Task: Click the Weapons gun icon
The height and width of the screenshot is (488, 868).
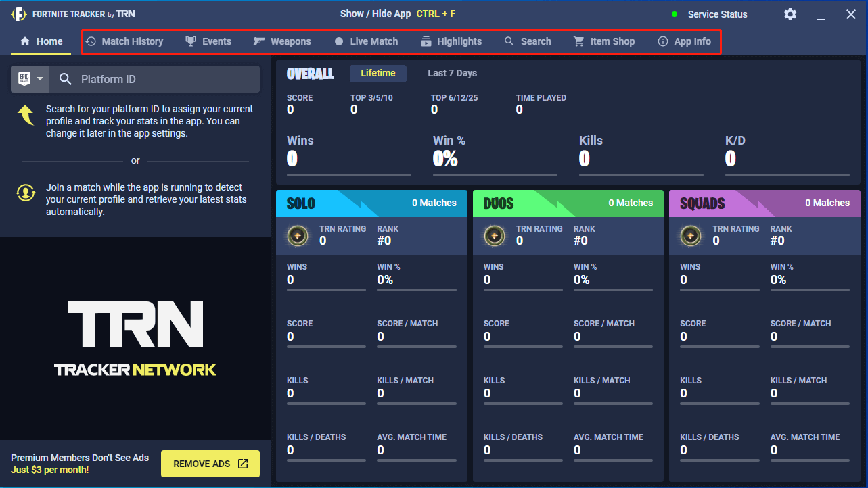Action: click(259, 41)
